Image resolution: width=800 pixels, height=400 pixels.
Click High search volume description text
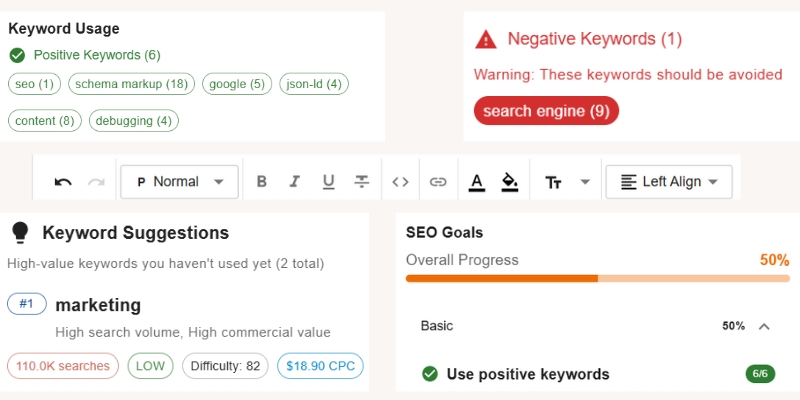(x=193, y=333)
